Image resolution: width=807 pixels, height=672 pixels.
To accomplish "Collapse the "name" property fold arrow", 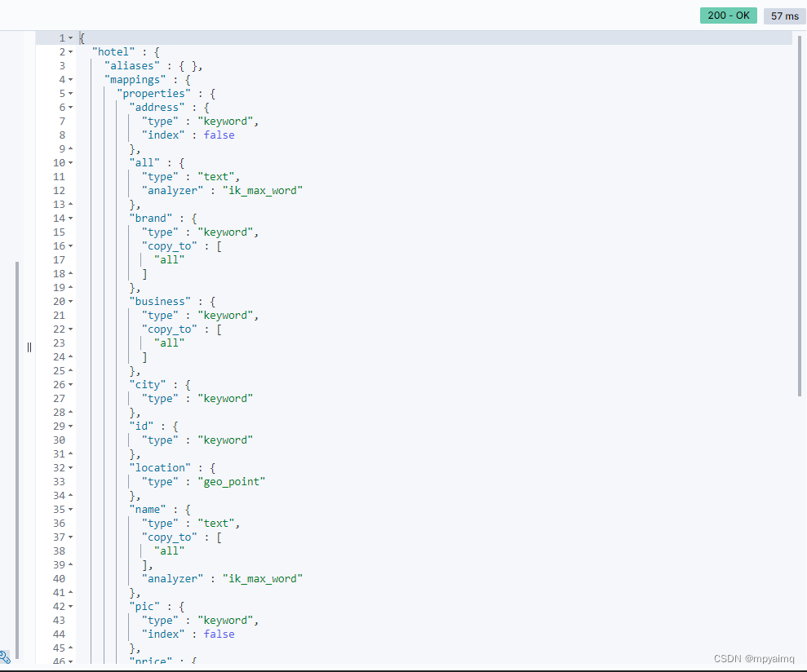I will pyautogui.click(x=70, y=509).
